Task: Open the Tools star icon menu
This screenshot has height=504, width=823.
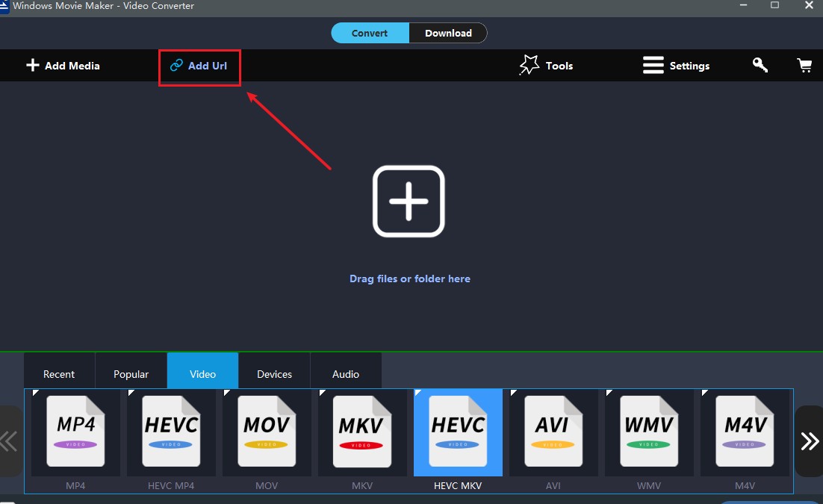Action: (x=546, y=66)
